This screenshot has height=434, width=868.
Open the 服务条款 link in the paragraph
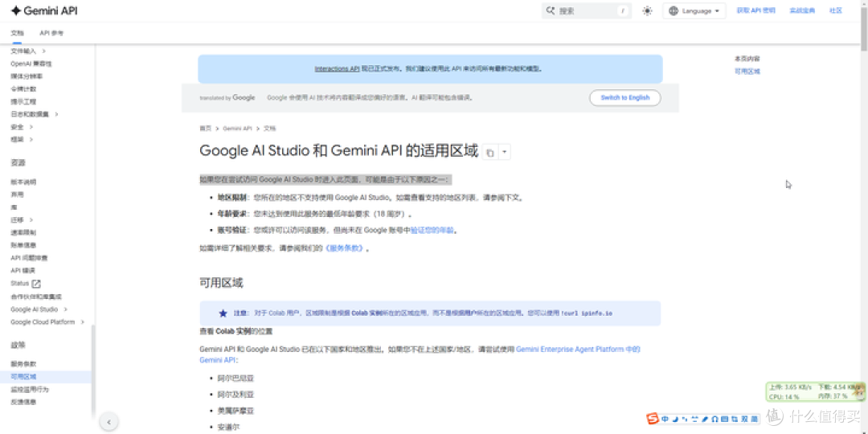344,248
